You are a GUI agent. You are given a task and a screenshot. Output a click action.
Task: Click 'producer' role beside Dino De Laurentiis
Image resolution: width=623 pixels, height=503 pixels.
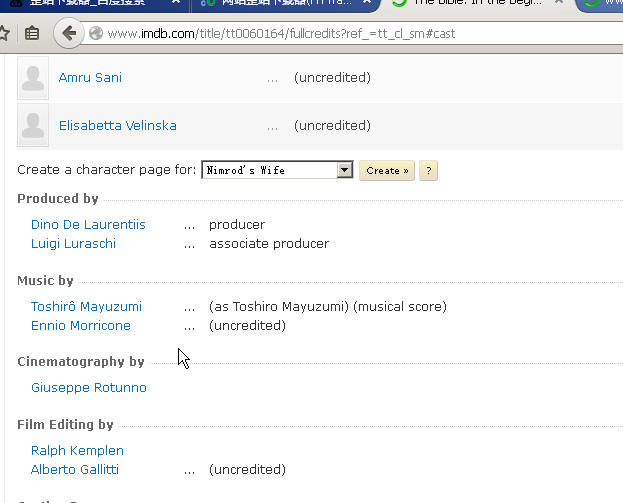(237, 224)
